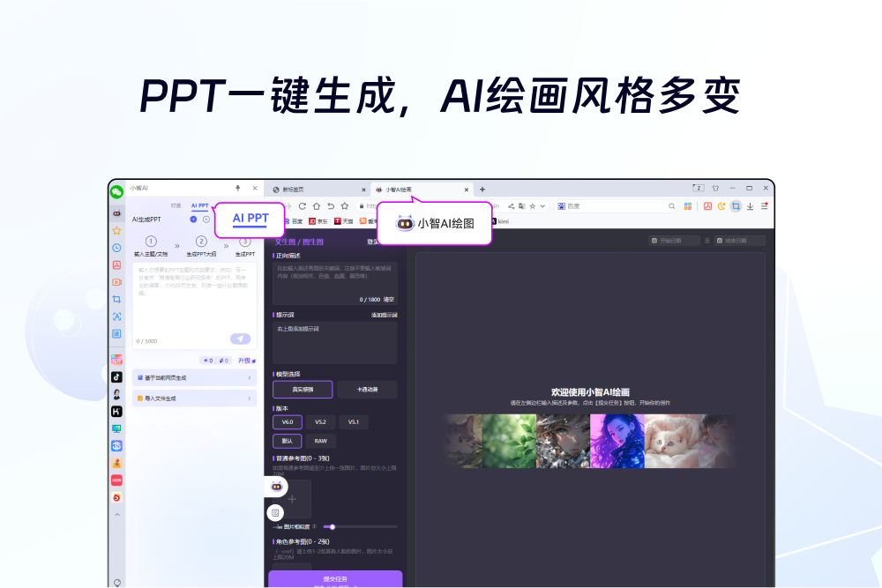Open the red Xiaohongshu sidebar shortcut
This screenshot has height=588, width=882.
coord(116,480)
